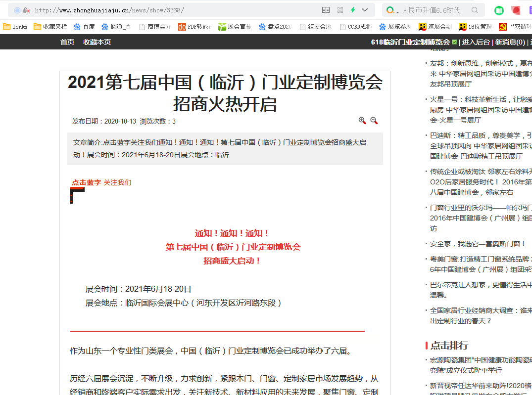Click the green round extension icon

499,10
